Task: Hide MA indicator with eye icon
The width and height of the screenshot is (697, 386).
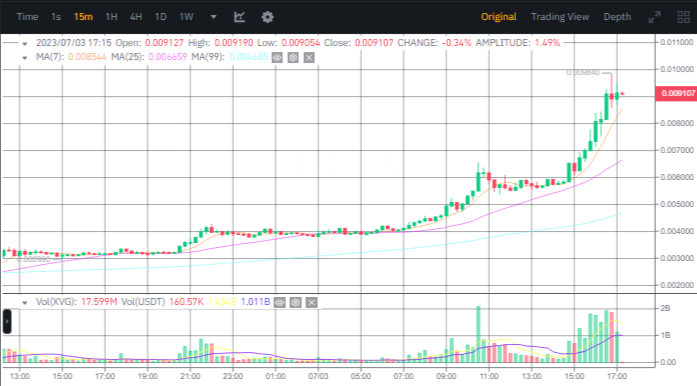Action: pos(277,57)
